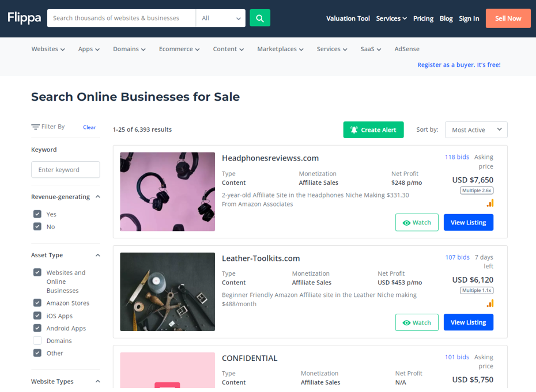The height and width of the screenshot is (392, 536).
Task: Expand the Services dropdown in the top header
Action: point(391,18)
